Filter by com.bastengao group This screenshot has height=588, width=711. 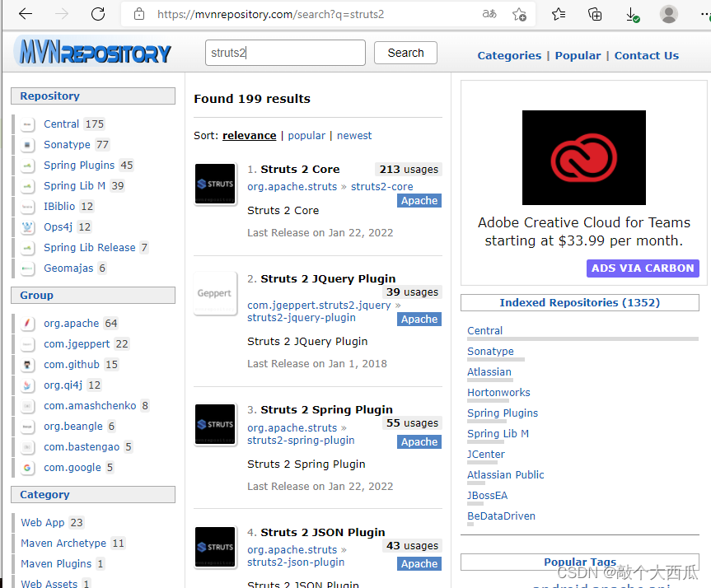[x=82, y=446]
